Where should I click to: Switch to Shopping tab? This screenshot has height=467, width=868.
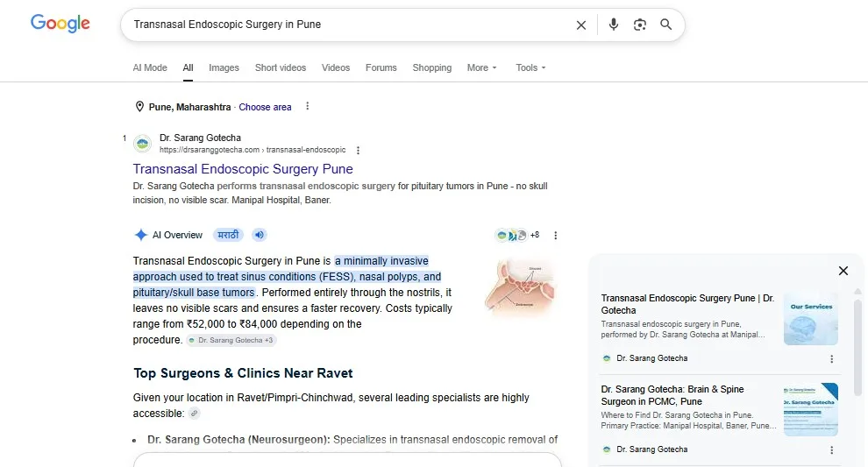(431, 67)
